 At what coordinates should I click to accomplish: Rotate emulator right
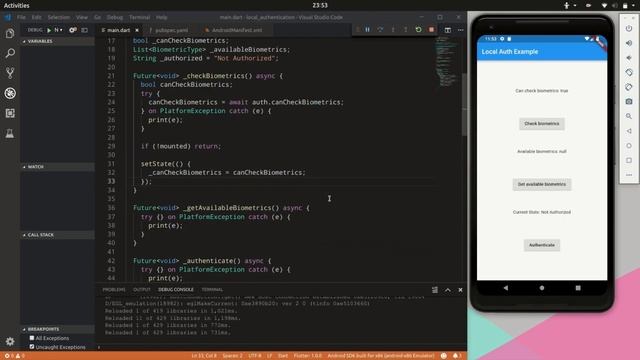[629, 87]
